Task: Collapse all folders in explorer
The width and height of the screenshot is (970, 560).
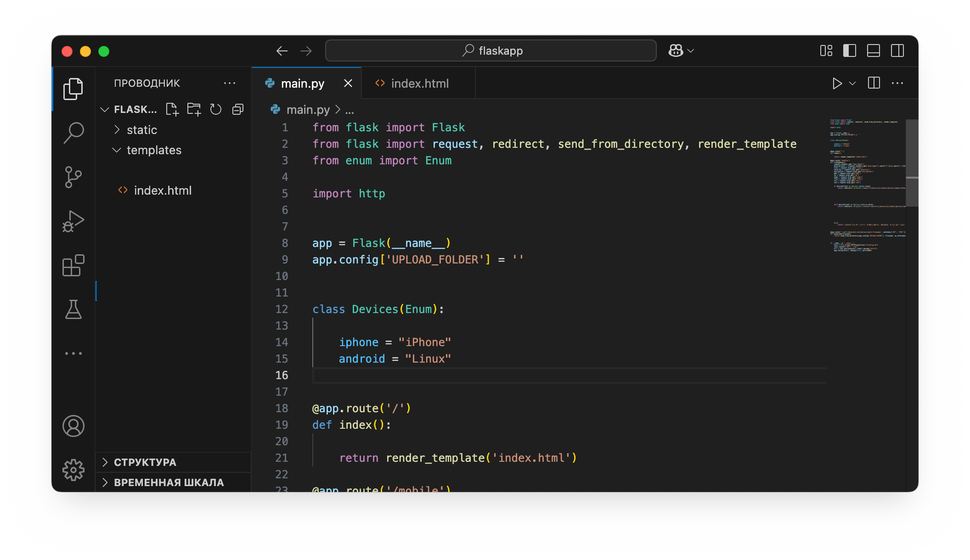Action: coord(238,109)
